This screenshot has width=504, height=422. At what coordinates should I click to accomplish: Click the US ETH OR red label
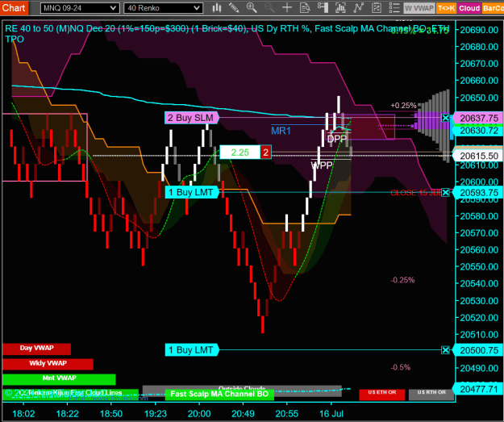point(382,395)
